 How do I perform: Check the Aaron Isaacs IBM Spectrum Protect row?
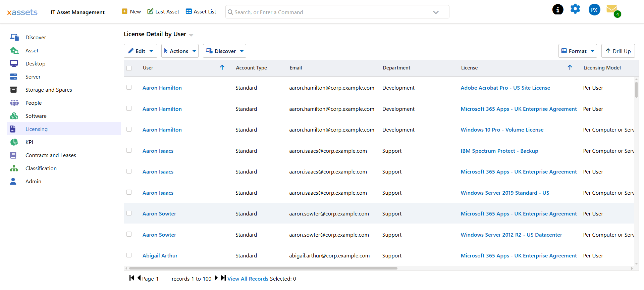coord(129,150)
